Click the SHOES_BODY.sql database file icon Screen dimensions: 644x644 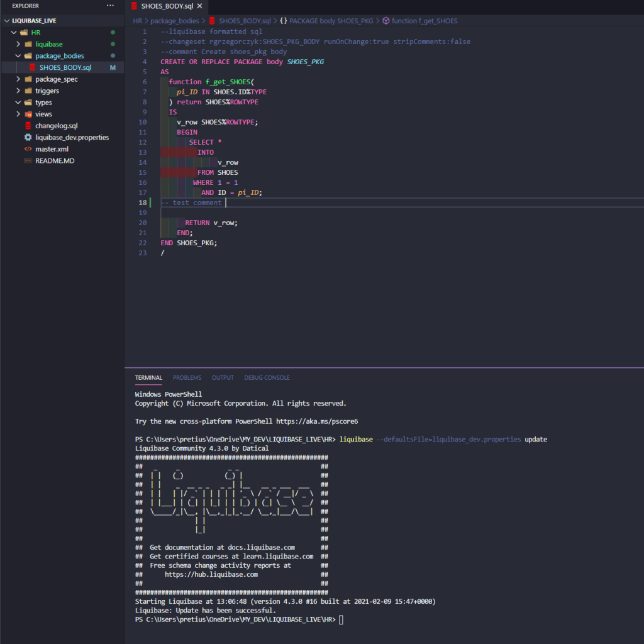pyautogui.click(x=33, y=67)
